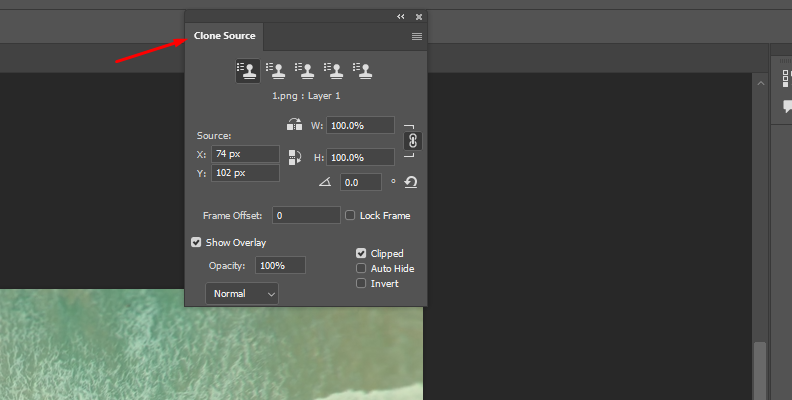Click the Frame Offset field
The image size is (792, 400).
pyautogui.click(x=306, y=215)
